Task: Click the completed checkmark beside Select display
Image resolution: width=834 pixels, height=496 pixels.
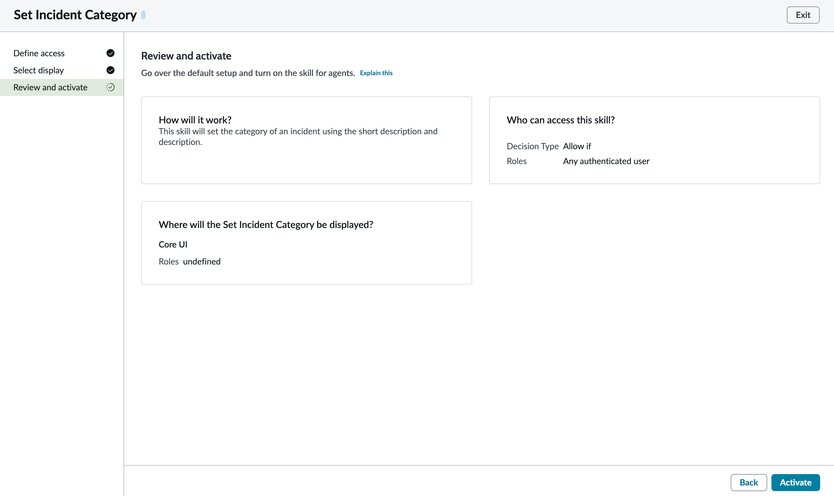Action: (110, 70)
